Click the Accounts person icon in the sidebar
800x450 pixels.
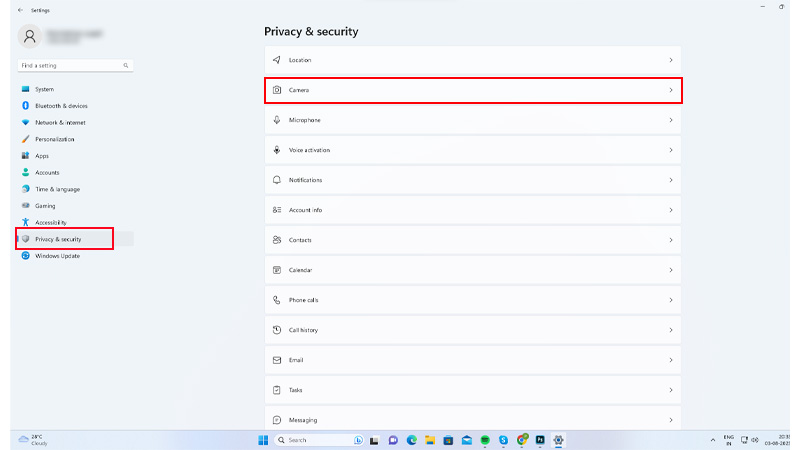[x=26, y=172]
